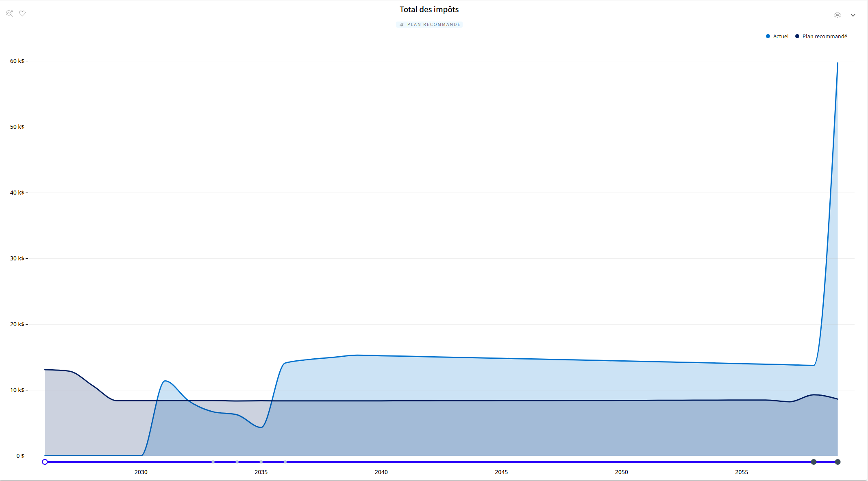This screenshot has height=481, width=868.
Task: Select the second-to-last dark timeline handle
Action: [x=814, y=462]
